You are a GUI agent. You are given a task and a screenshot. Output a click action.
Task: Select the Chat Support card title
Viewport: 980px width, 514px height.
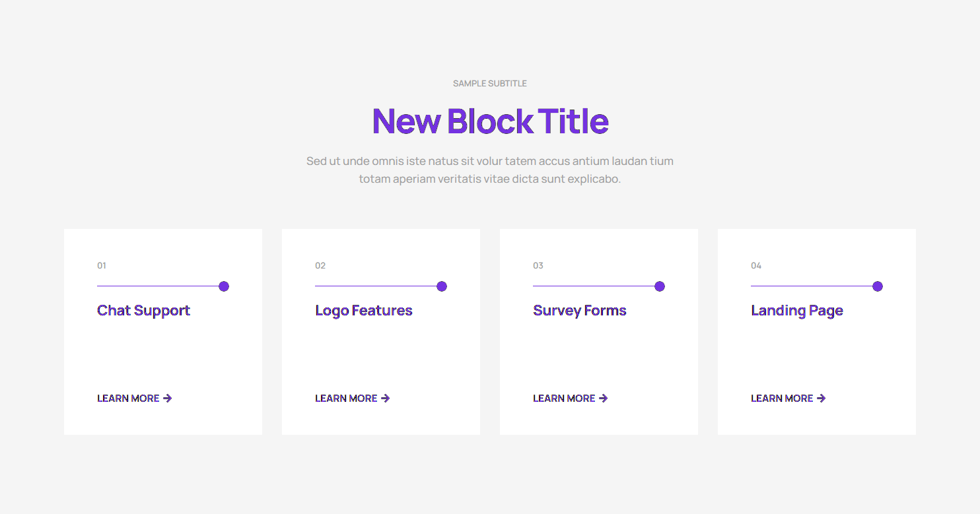pyautogui.click(x=143, y=311)
